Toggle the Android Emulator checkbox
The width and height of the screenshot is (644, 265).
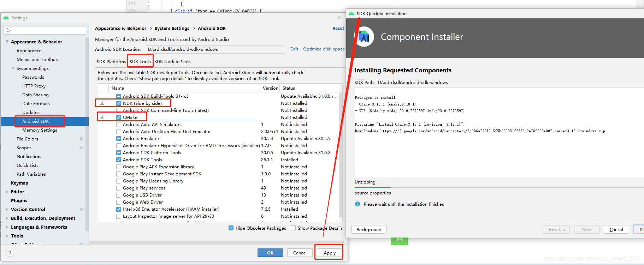tap(119, 139)
